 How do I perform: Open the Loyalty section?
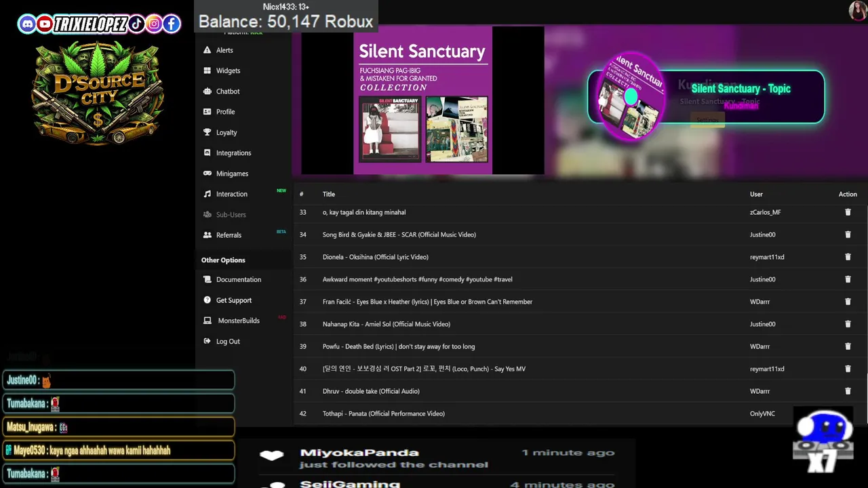(x=226, y=132)
